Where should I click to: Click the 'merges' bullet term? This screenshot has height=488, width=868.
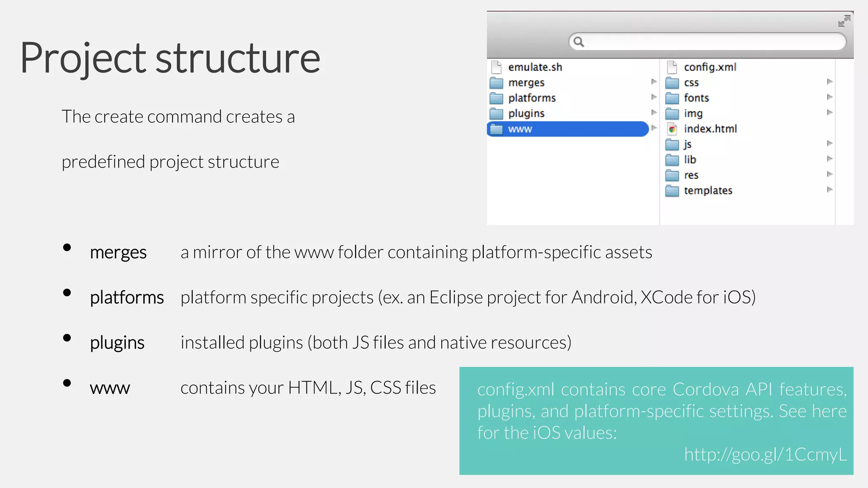pyautogui.click(x=118, y=252)
